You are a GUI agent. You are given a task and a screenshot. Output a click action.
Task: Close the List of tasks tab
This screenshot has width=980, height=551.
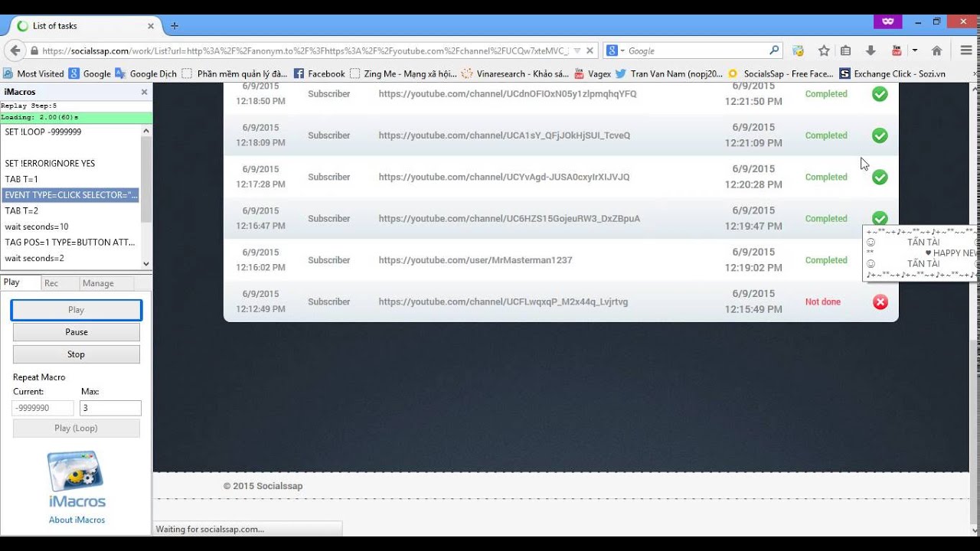click(x=150, y=25)
